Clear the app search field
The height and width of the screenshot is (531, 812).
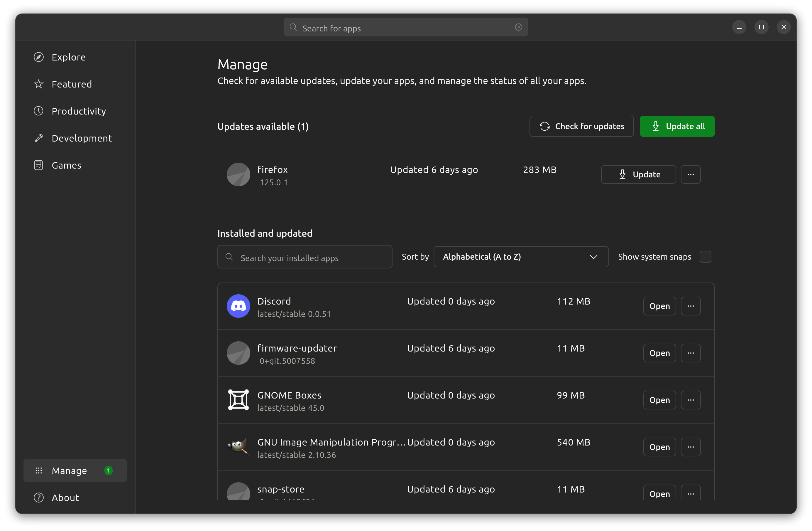click(518, 27)
